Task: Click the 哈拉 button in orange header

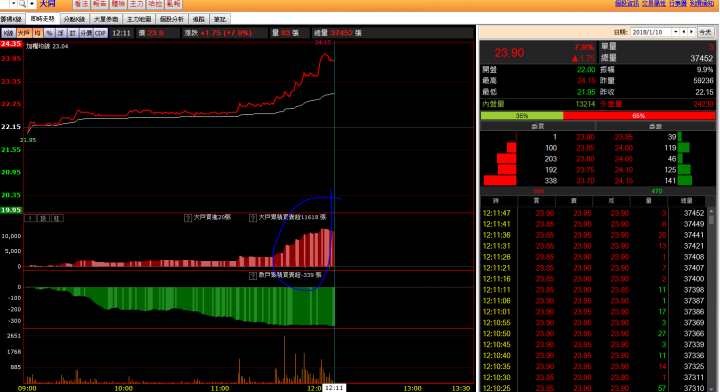Action: 155,4
